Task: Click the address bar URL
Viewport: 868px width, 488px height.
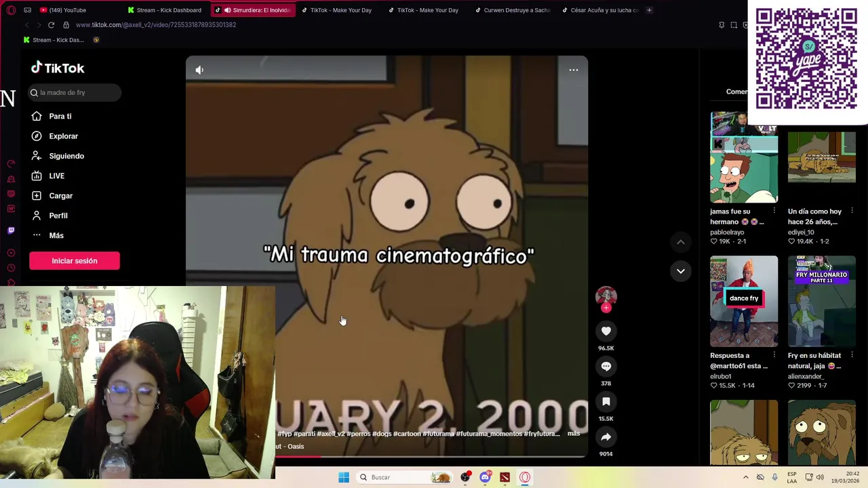Action: point(156,25)
